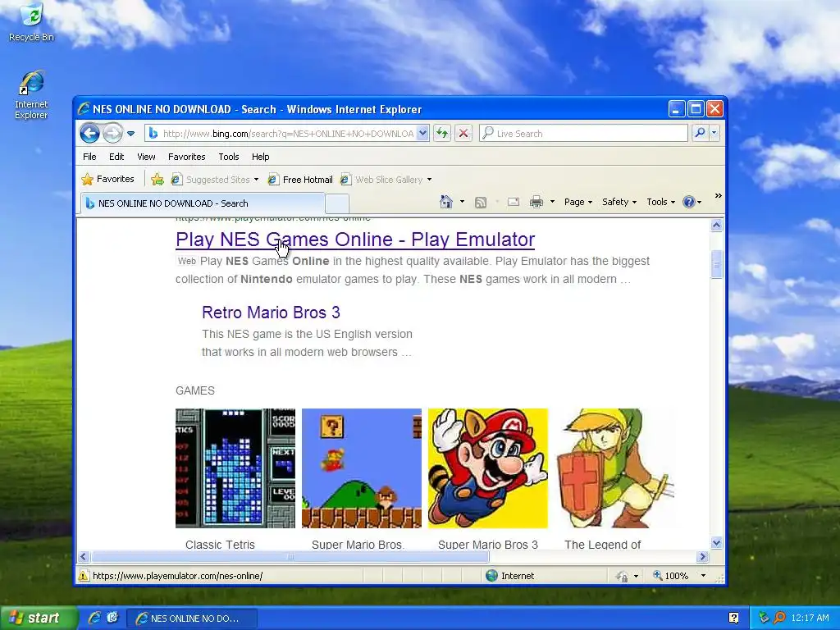Open the recent pages dropdown next to Forward
Viewport: 840px width, 630px height.
[130, 134]
